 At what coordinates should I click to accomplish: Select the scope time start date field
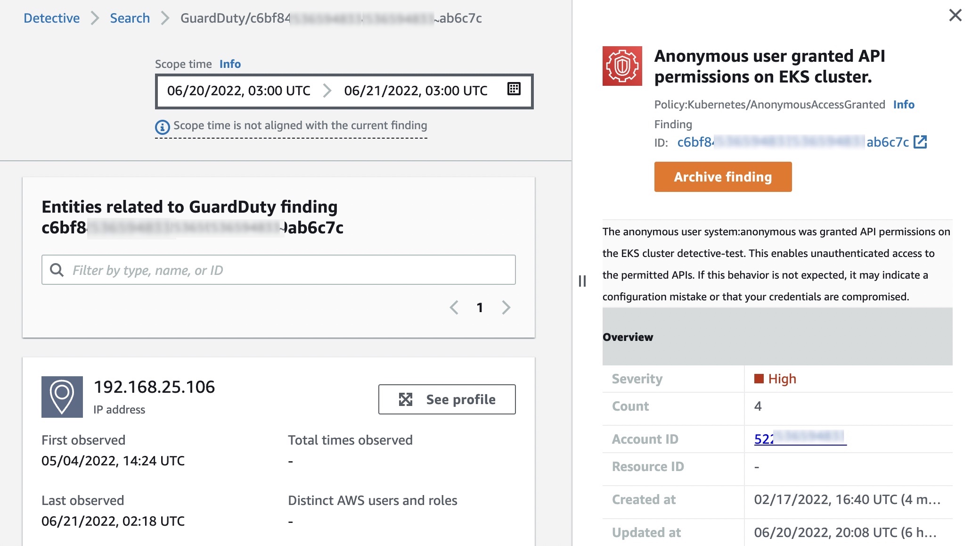pyautogui.click(x=238, y=90)
